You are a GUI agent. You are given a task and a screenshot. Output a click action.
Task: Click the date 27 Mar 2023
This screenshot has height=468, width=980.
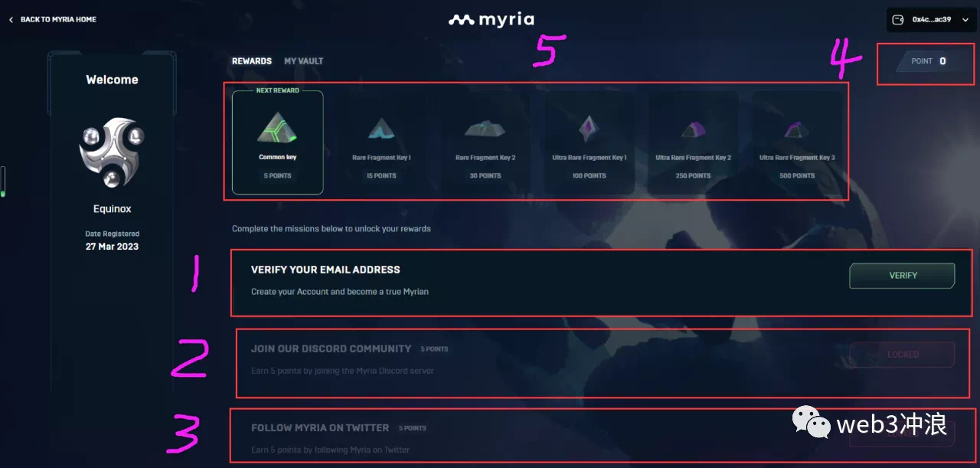(112, 247)
